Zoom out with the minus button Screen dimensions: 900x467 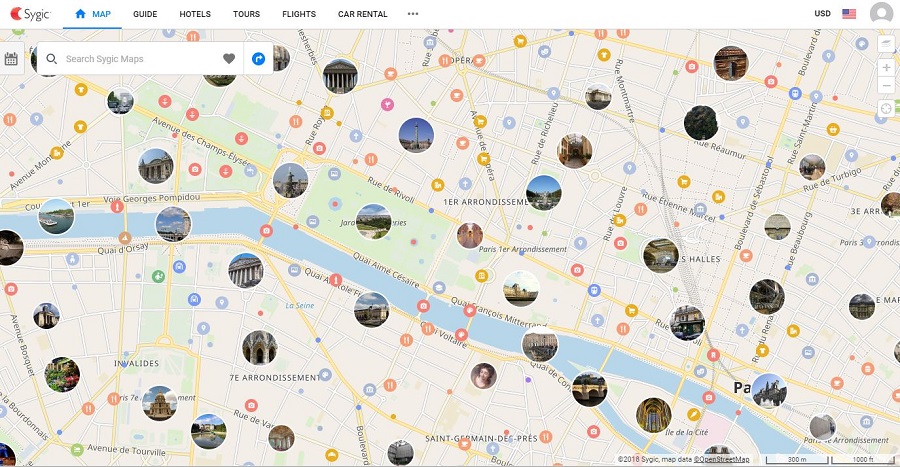[x=886, y=86]
